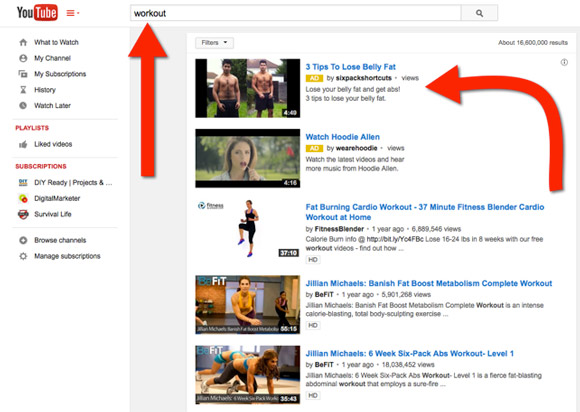Click the thumbs-up Liked videos icon

[23, 144]
